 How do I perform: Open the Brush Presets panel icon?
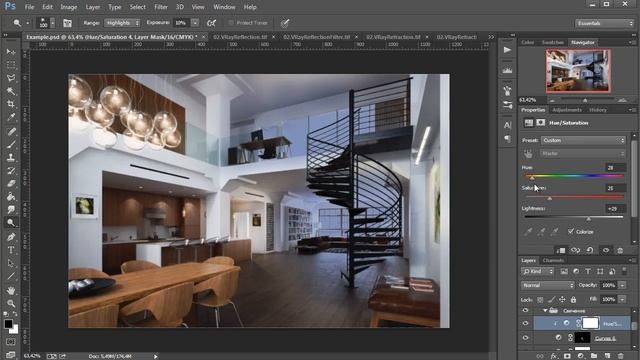click(507, 105)
